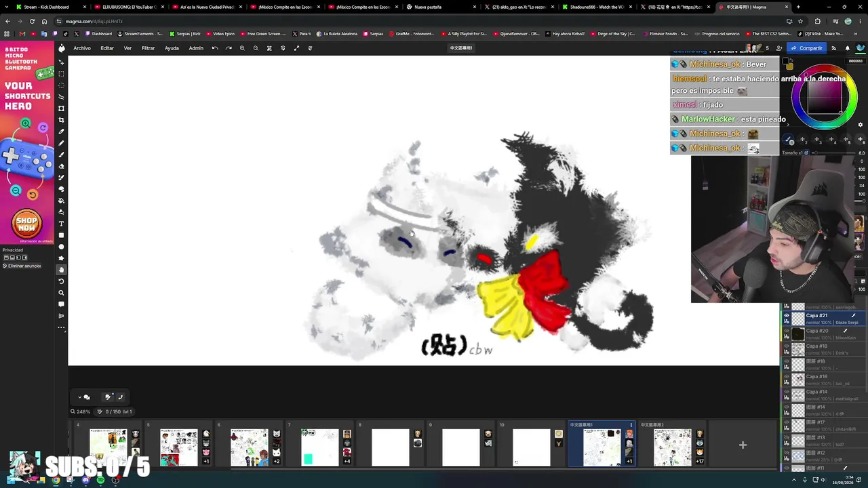
Task: Select the star shape tool
Action: pyautogui.click(x=61, y=258)
